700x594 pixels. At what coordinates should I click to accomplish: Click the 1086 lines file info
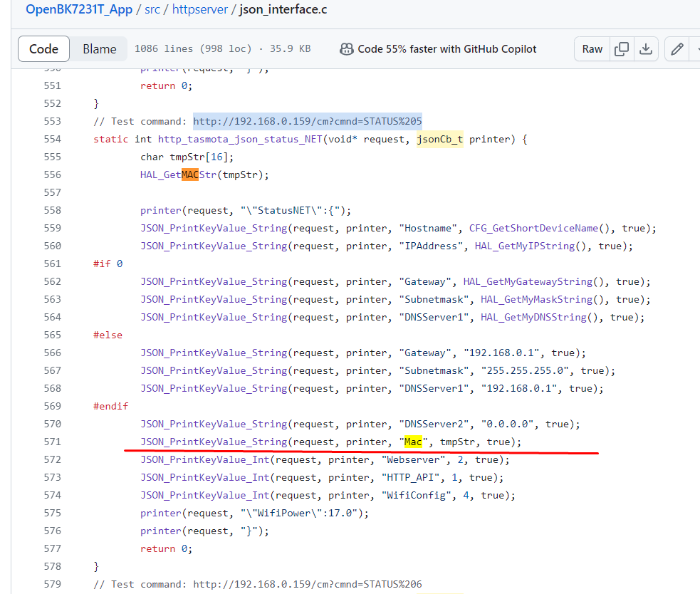point(223,49)
